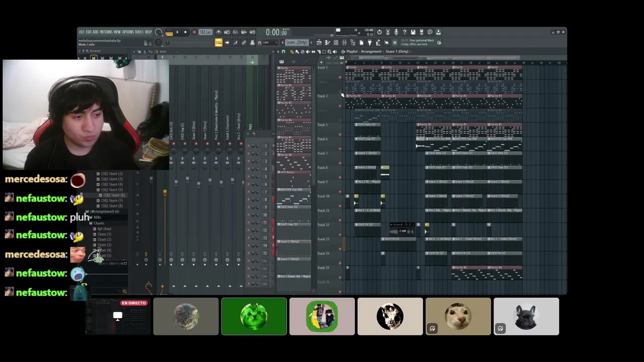The height and width of the screenshot is (362, 644).
Task: Click the green cat participant thumbnail
Action: [254, 316]
